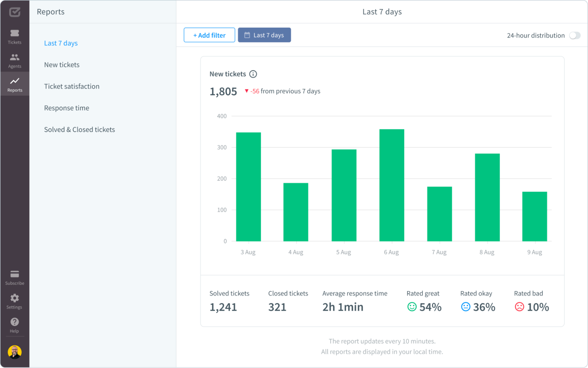Click the 3 Aug bar in chart
The image size is (588, 368).
(x=248, y=187)
